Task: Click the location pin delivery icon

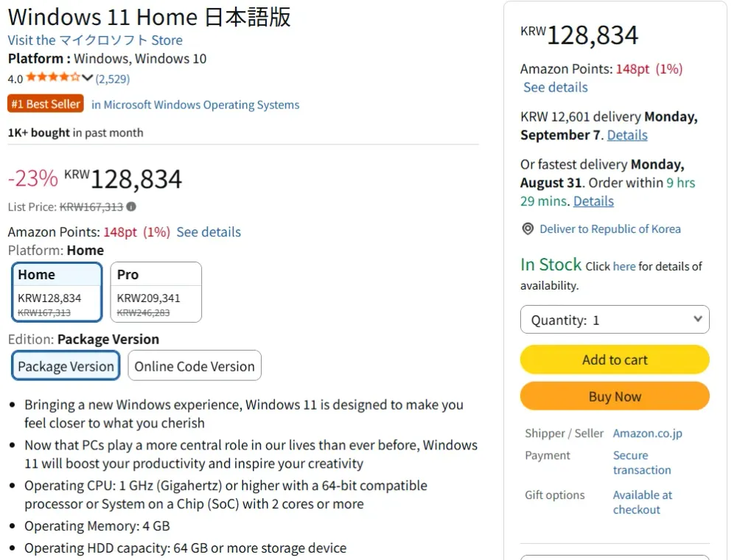Action: pyautogui.click(x=528, y=229)
